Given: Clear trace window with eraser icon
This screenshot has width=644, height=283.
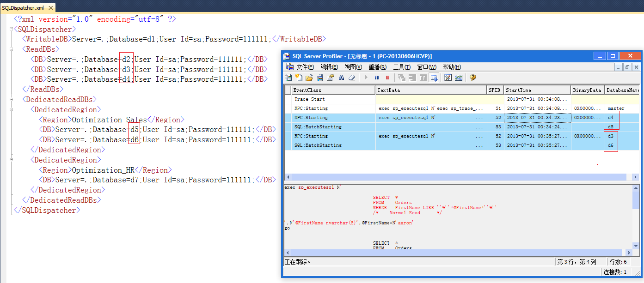Looking at the screenshot, I should tap(352, 78).
